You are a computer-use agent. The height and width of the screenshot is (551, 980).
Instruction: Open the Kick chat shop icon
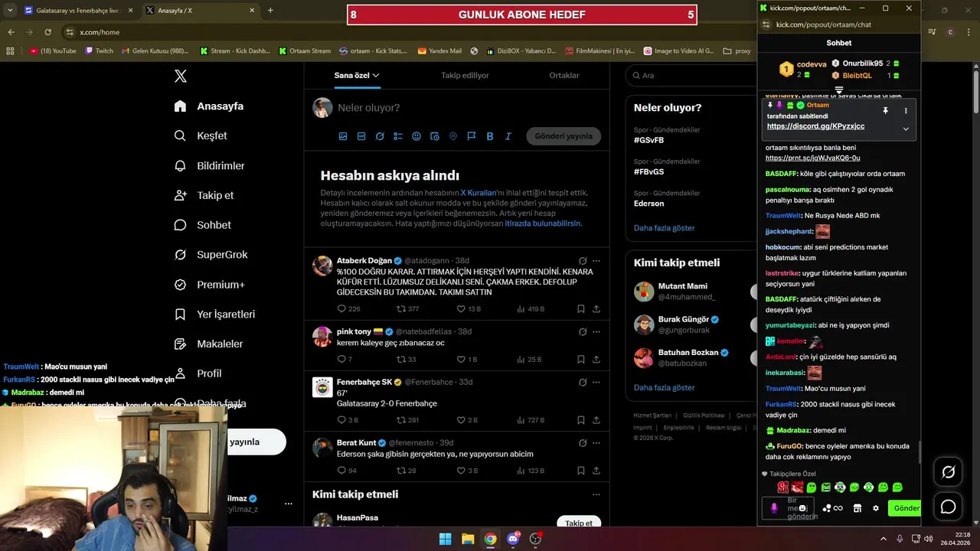857,508
